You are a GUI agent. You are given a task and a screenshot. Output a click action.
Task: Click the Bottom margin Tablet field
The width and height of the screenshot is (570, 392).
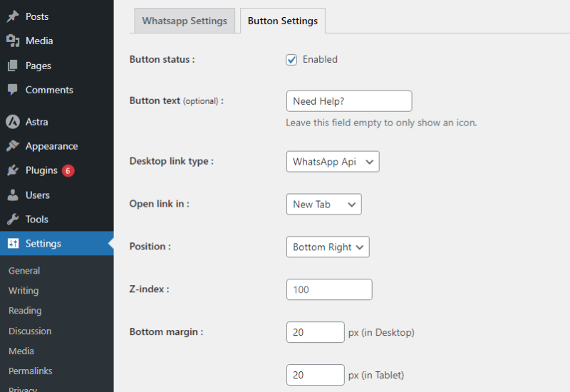(315, 375)
